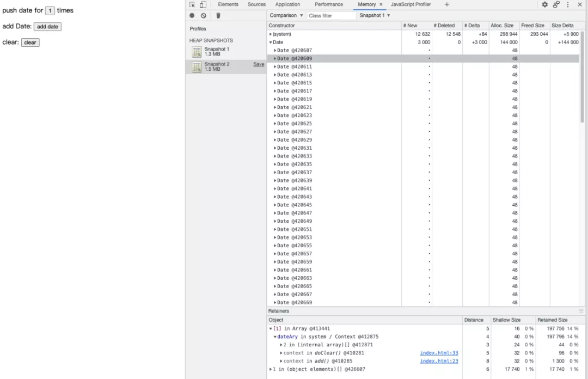The height and width of the screenshot is (379, 588).
Task: Select row Date @420623
Action: (423, 115)
